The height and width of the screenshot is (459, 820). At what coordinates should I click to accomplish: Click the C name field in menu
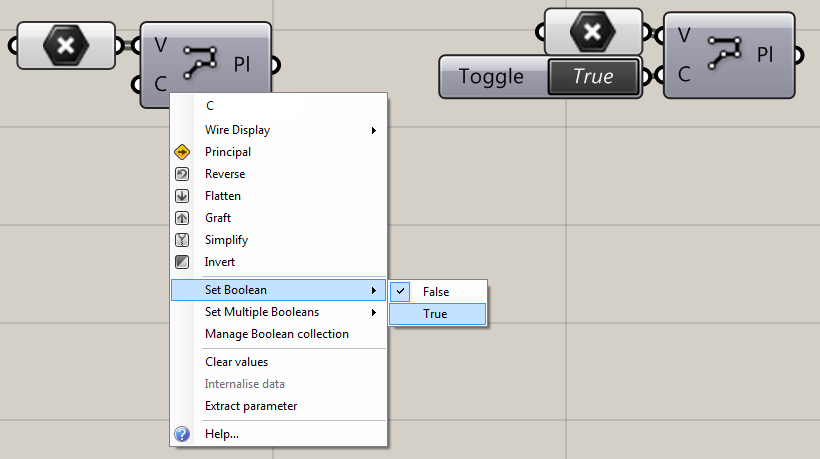[254, 106]
